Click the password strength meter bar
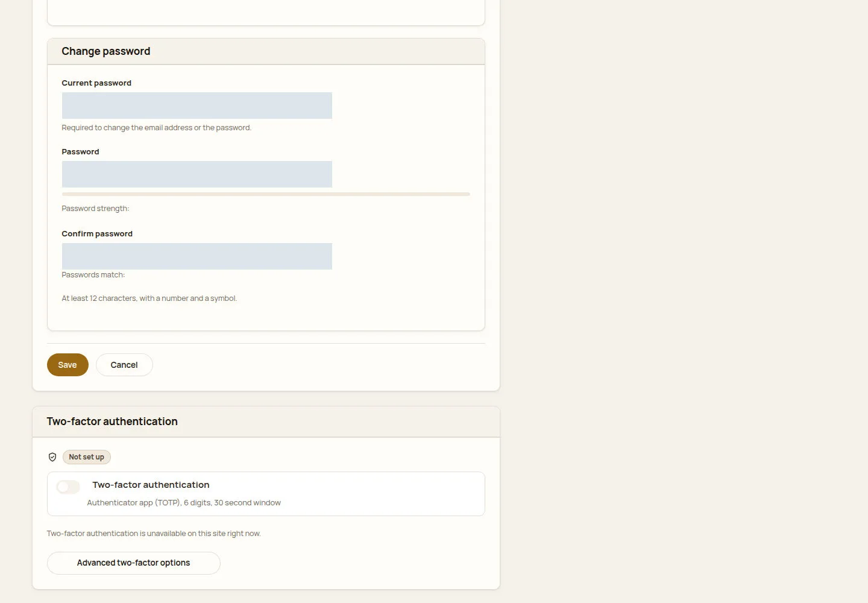 point(266,194)
